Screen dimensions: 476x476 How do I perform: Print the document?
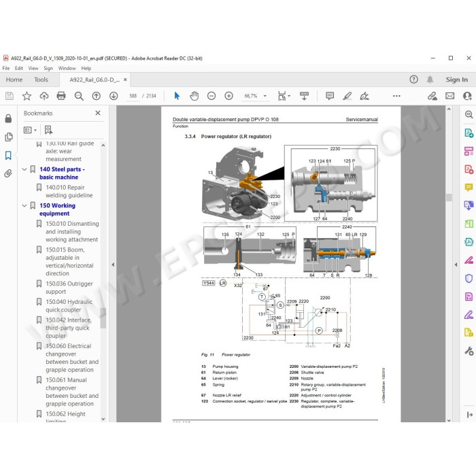(x=61, y=97)
